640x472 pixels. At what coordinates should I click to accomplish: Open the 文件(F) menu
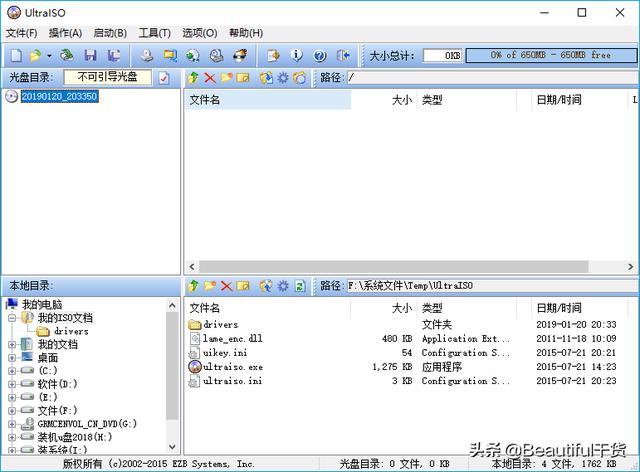click(21, 33)
